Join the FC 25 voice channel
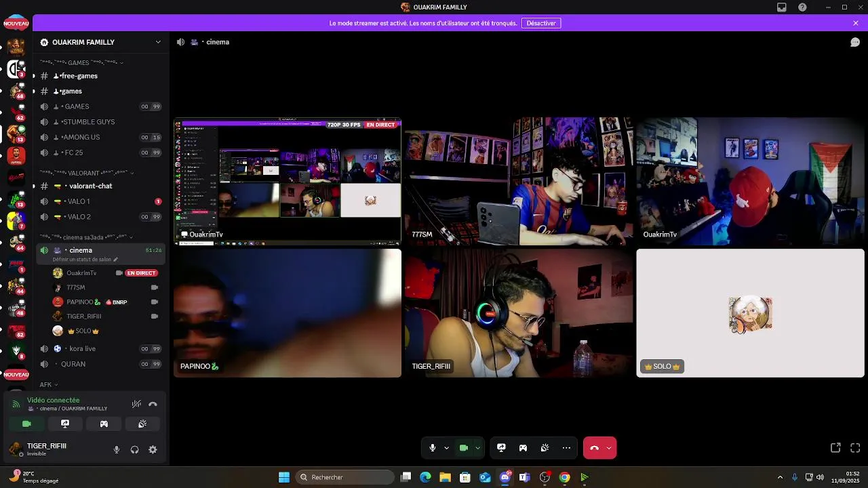 [x=101, y=152]
